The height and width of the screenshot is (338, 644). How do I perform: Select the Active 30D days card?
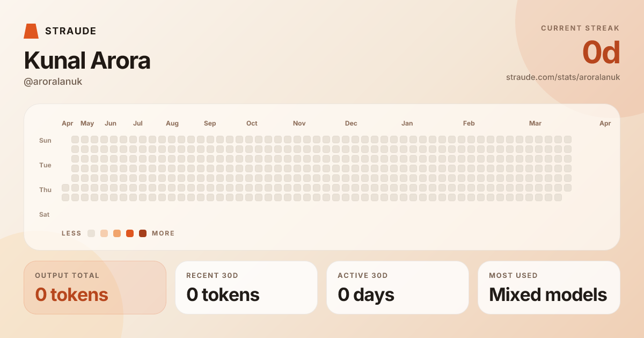point(398,288)
